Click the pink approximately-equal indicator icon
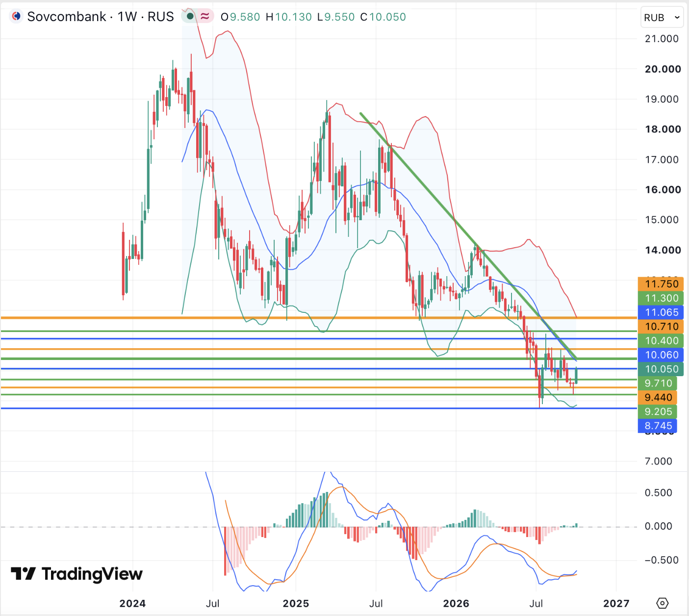Image resolution: width=689 pixels, height=616 pixels. pos(205,17)
